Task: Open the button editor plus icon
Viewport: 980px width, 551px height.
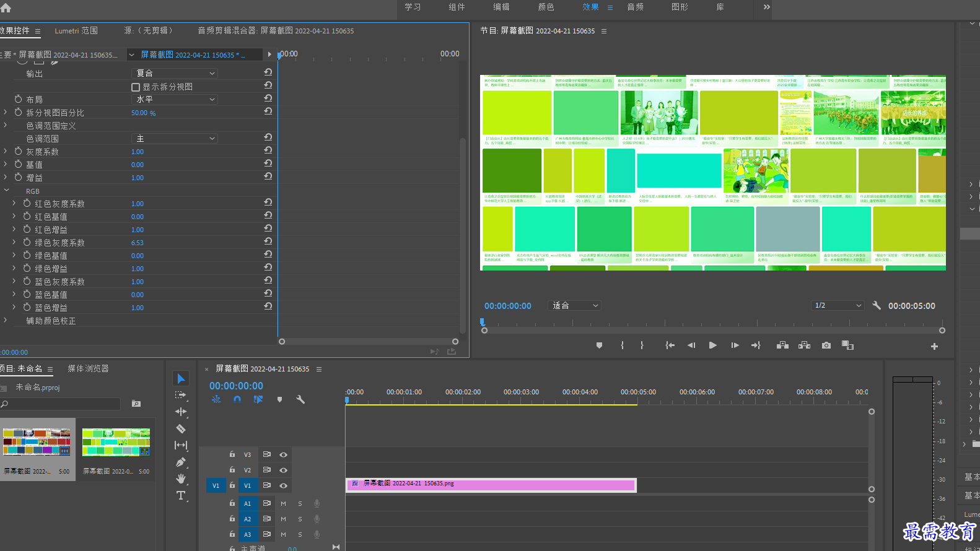Action: point(934,346)
